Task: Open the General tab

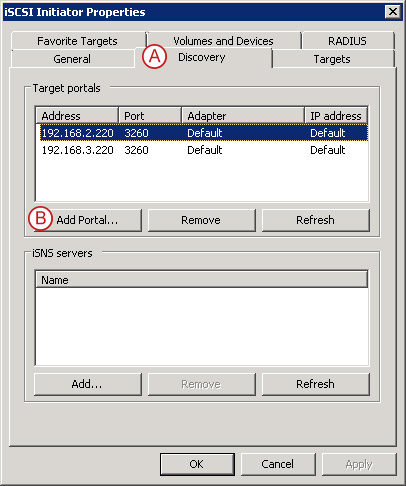Action: click(x=72, y=59)
